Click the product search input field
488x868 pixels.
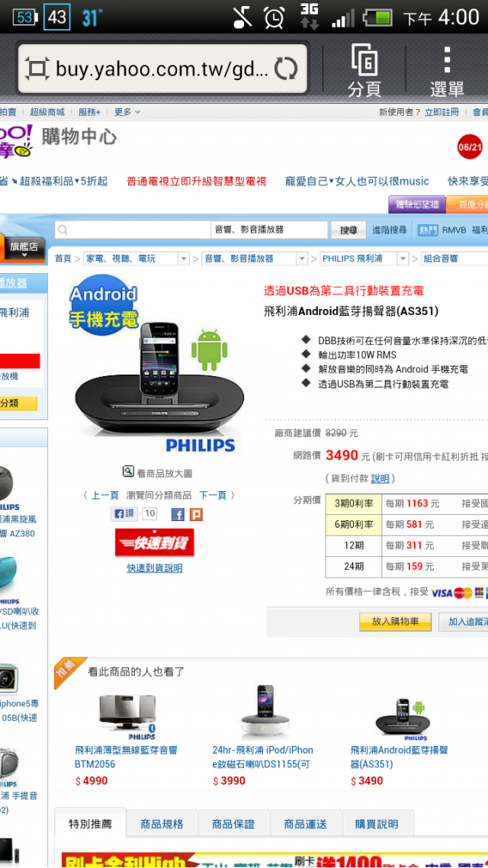click(133, 230)
